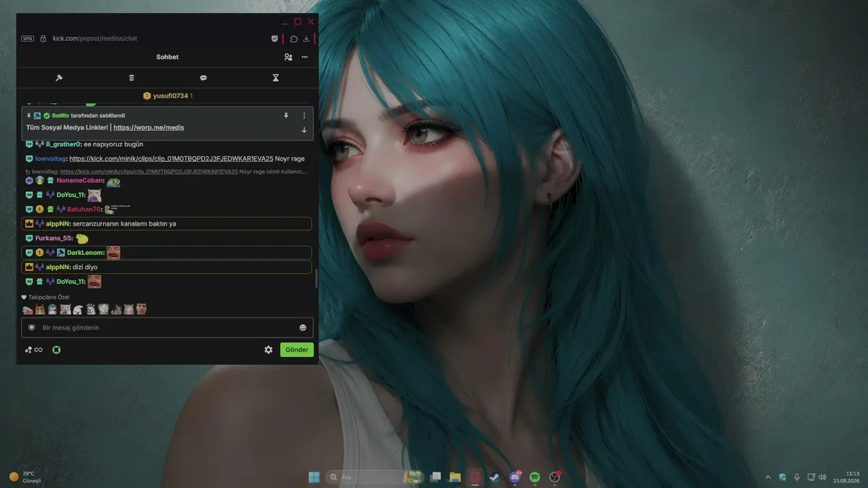The height and width of the screenshot is (488, 868).
Task: Click the shield badge icon in message box
Action: tap(31, 327)
